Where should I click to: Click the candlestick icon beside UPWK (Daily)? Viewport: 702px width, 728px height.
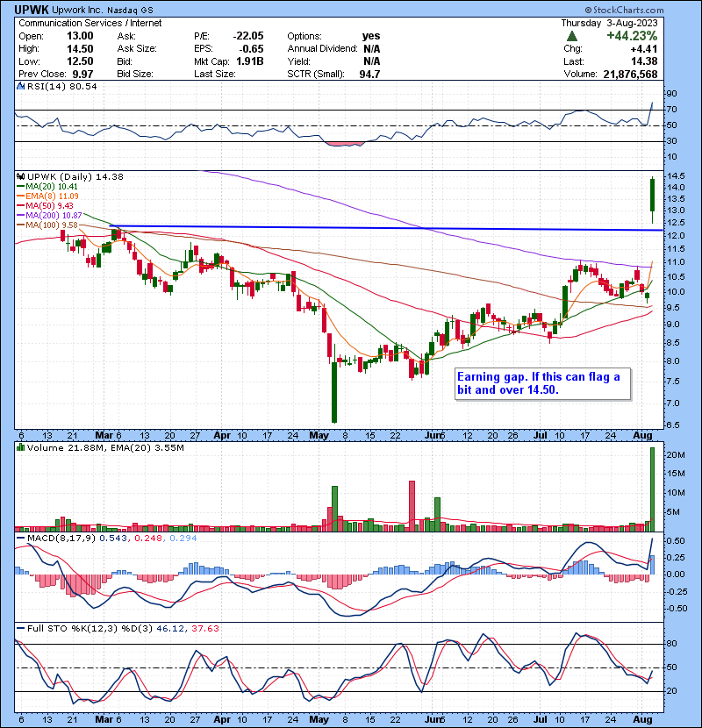coord(20,176)
